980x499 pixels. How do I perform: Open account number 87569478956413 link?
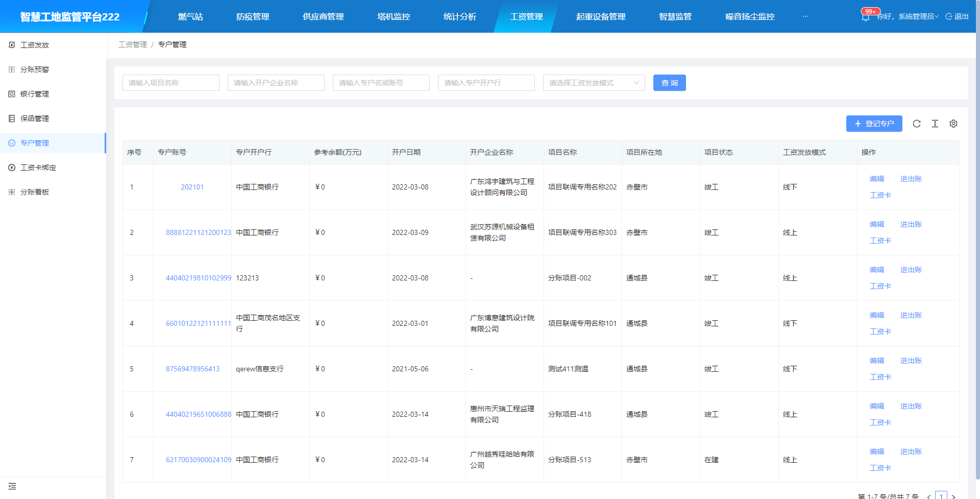(x=193, y=369)
